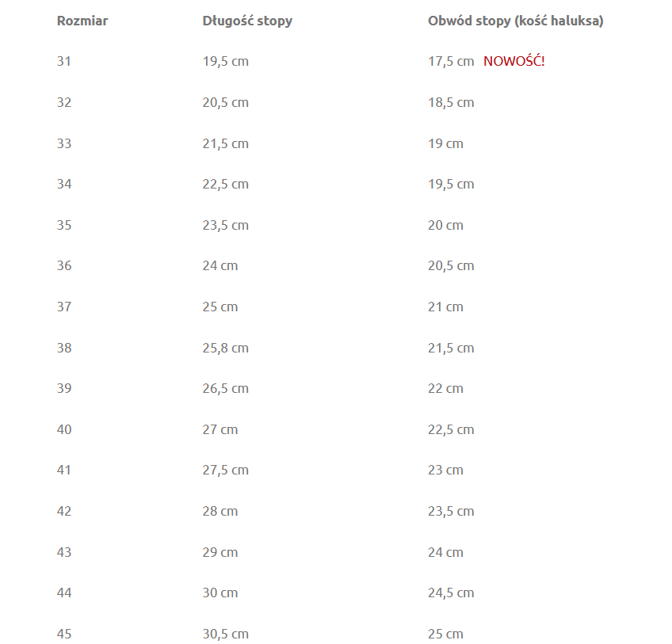The image size is (672, 644).
Task: Select size 42 in the size column
Action: pos(64,511)
